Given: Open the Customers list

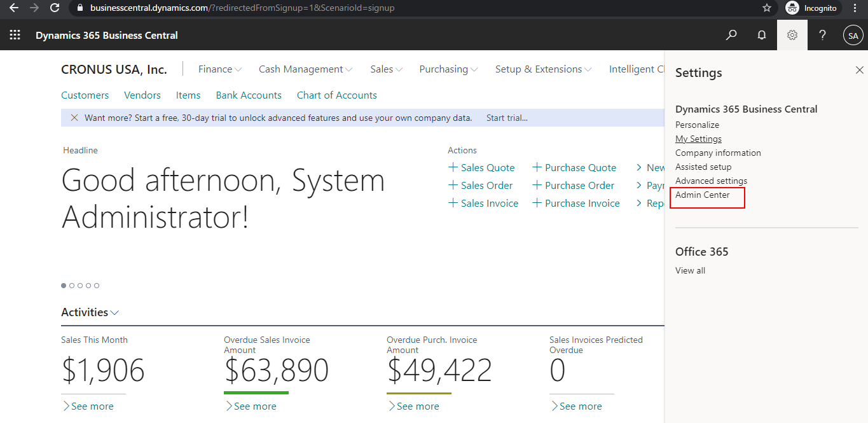Looking at the screenshot, I should pos(85,95).
